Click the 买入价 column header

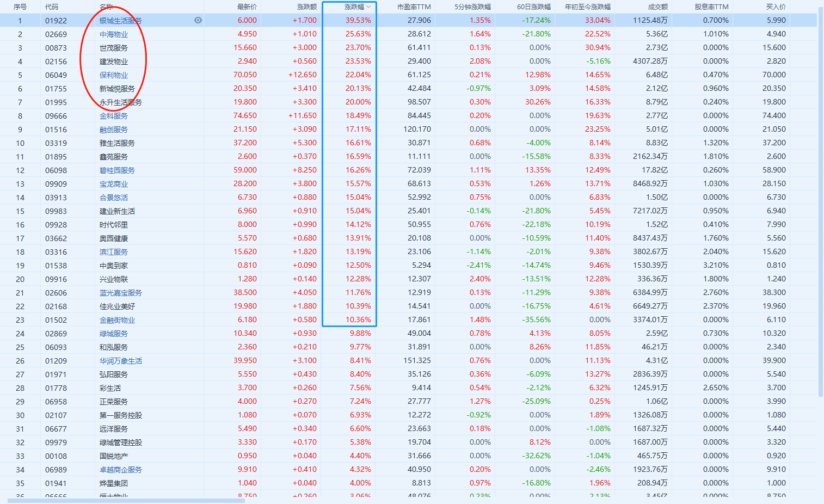click(x=776, y=7)
